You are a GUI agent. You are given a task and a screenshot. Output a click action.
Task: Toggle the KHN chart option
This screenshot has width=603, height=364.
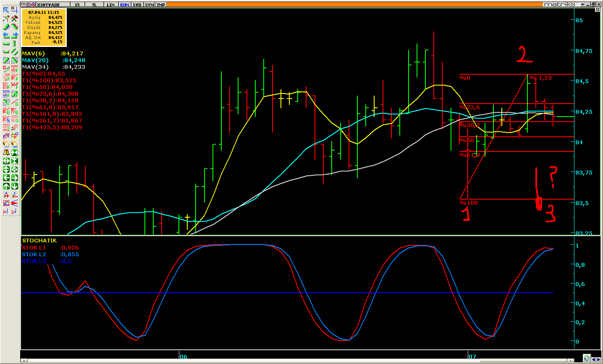tap(125, 5)
